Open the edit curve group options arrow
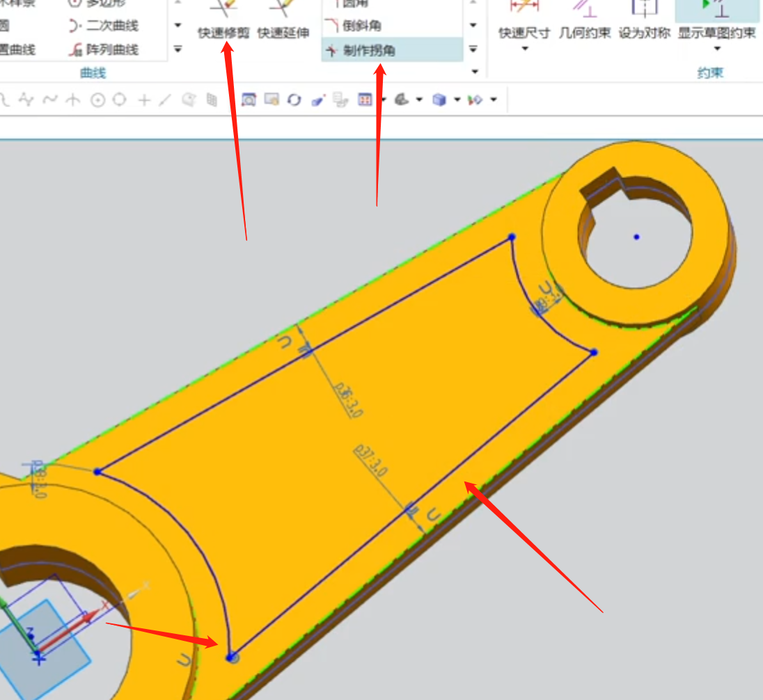 tap(475, 72)
